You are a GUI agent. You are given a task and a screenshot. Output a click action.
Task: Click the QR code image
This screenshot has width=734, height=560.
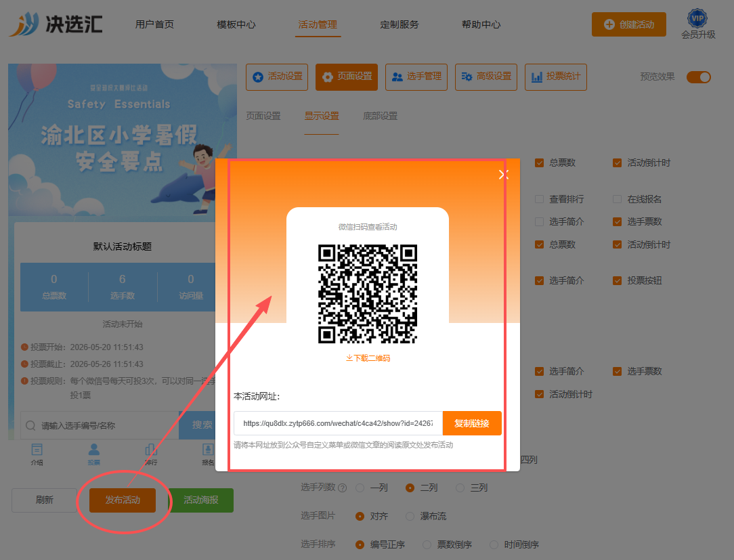coord(368,294)
